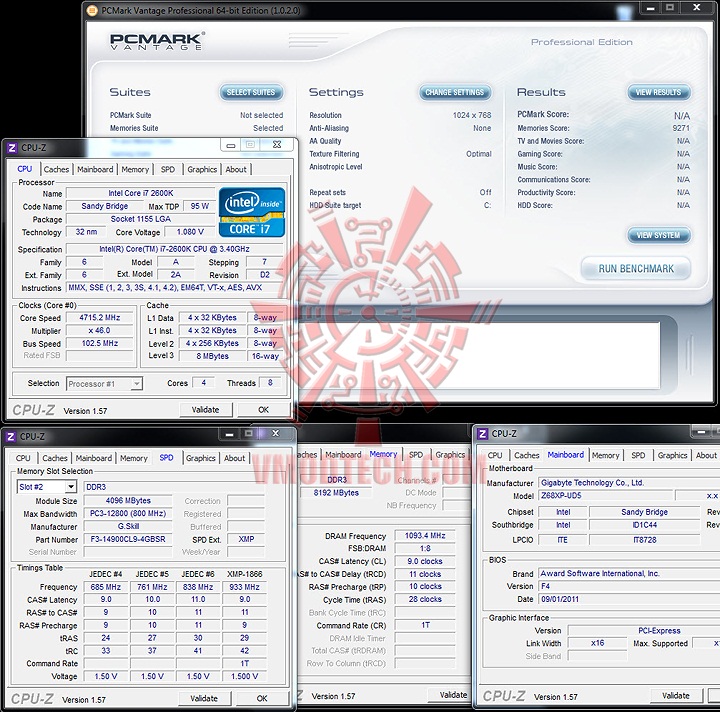
Task: Click Validate in the SPD window
Action: (204, 698)
